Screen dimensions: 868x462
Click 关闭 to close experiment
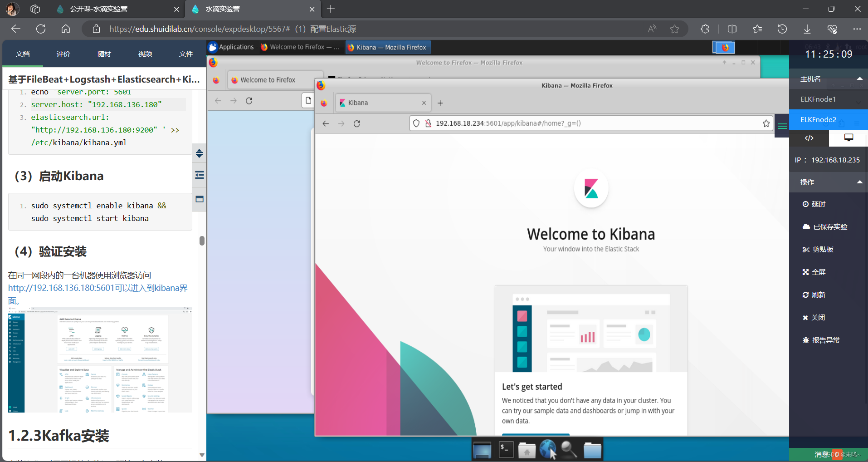(x=814, y=318)
